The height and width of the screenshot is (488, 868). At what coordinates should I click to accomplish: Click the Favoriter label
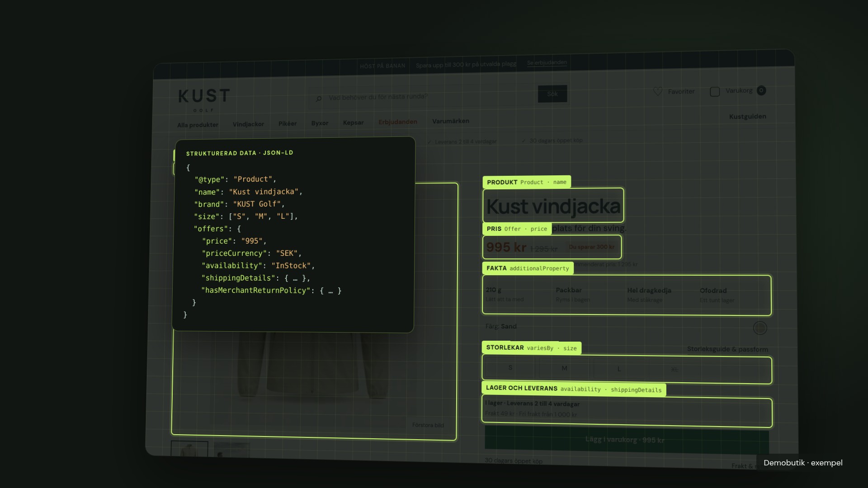(x=681, y=91)
